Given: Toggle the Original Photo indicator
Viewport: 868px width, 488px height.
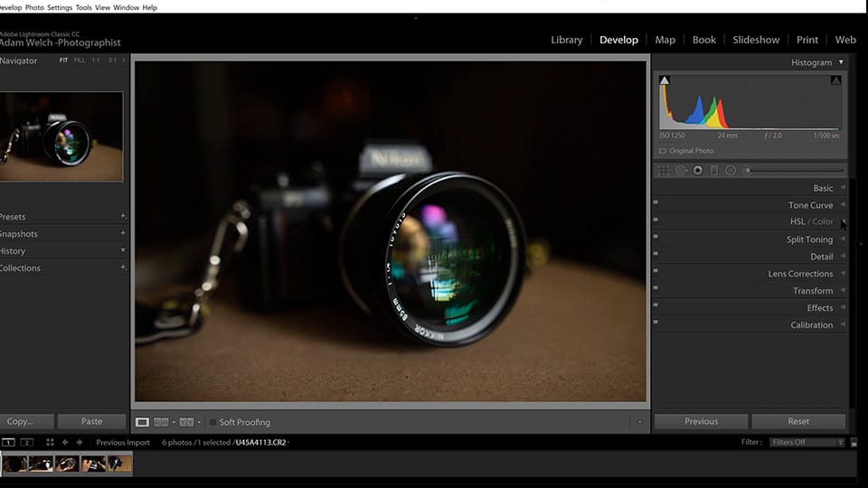Looking at the screenshot, I should tap(663, 151).
